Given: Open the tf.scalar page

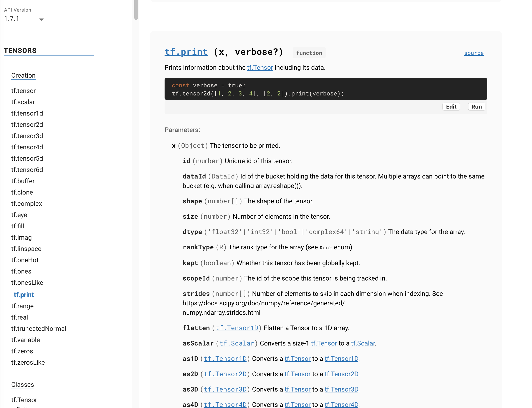Looking at the screenshot, I should click(x=23, y=102).
